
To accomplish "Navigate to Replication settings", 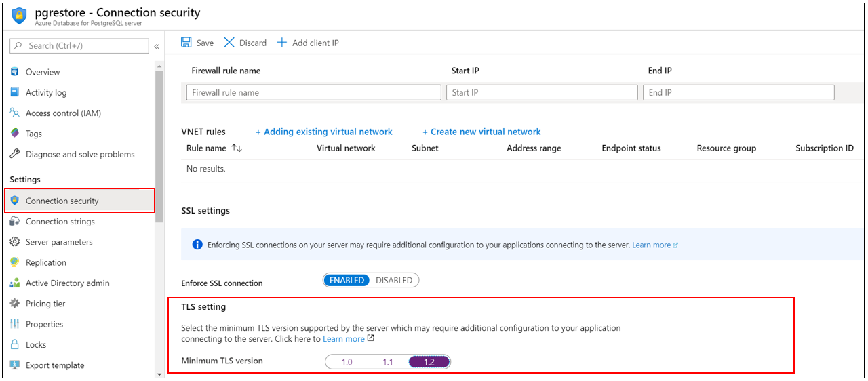I will 46,262.
